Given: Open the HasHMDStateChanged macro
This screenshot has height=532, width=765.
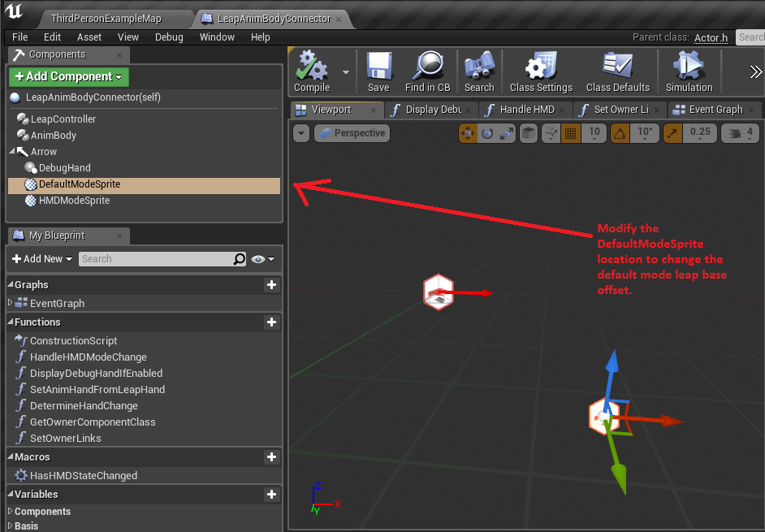Looking at the screenshot, I should pos(84,475).
